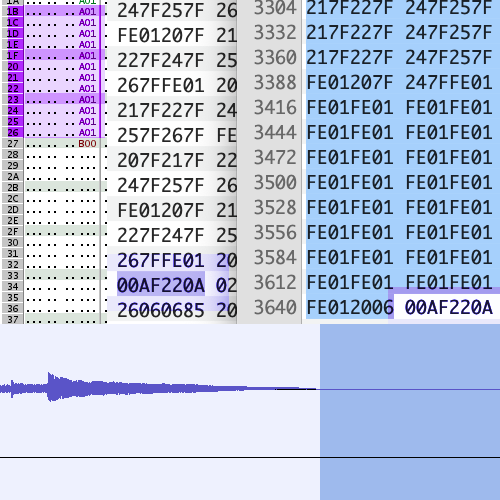Click 247F257F in offset row 3360

pos(449,57)
